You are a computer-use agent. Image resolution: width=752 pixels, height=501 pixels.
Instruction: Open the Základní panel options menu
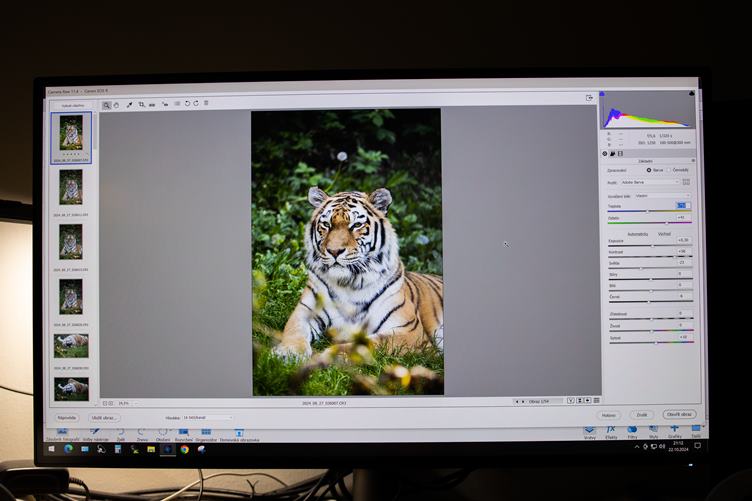click(693, 161)
